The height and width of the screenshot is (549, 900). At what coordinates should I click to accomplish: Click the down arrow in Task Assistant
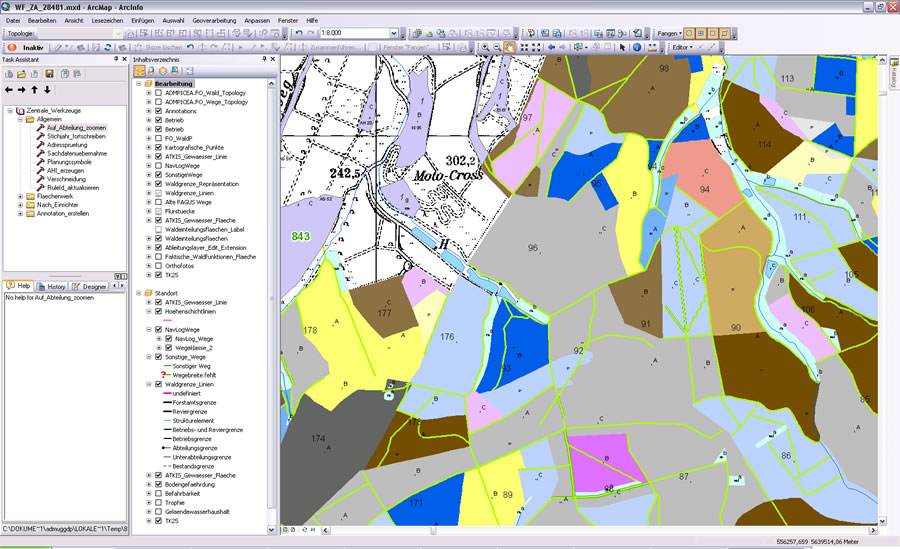tap(47, 90)
